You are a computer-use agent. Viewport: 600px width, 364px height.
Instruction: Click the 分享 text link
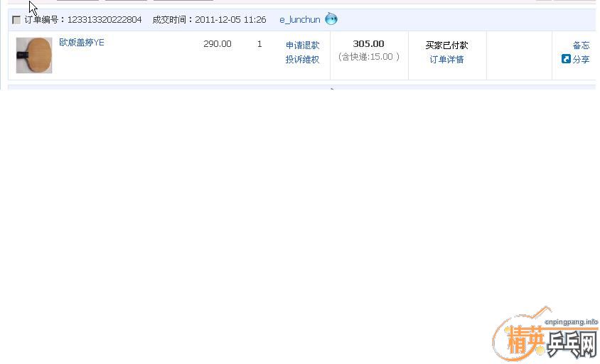coord(581,60)
